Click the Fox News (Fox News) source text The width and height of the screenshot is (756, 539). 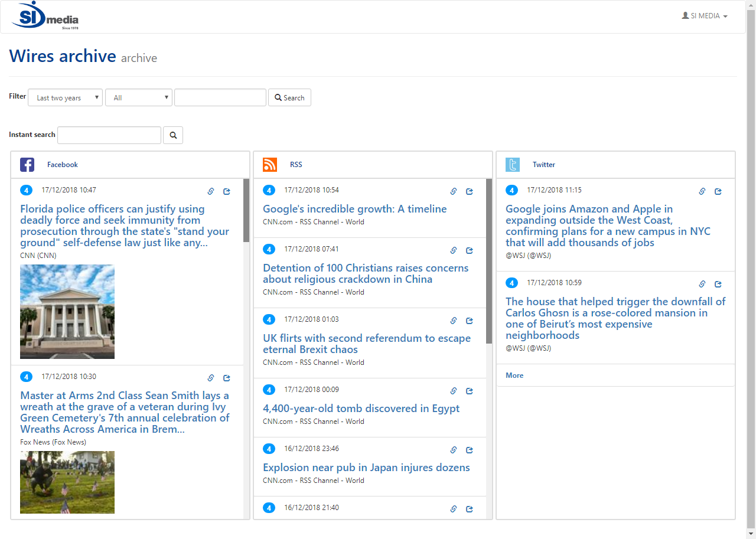pos(53,442)
